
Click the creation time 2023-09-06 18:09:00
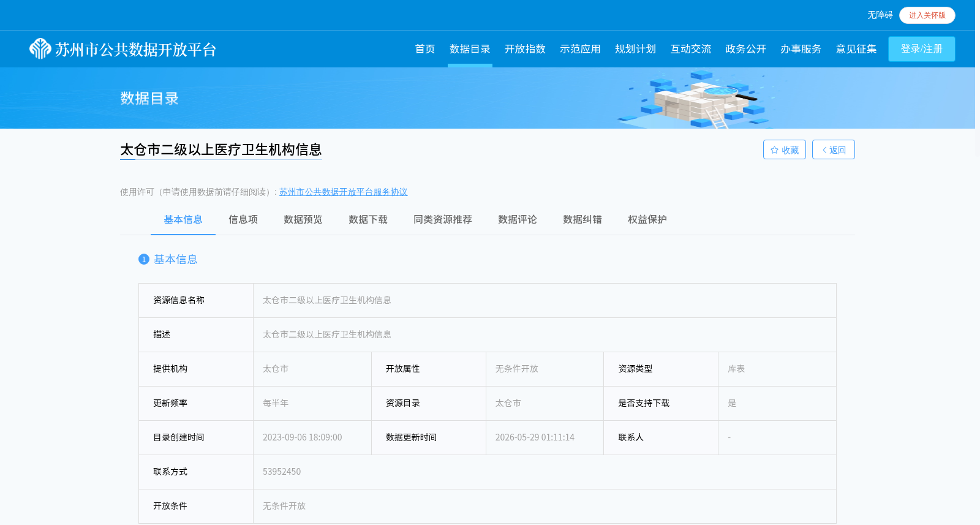[303, 437]
